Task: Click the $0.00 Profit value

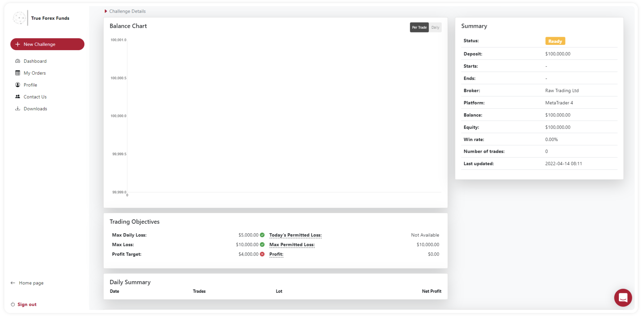Action: pyautogui.click(x=433, y=254)
